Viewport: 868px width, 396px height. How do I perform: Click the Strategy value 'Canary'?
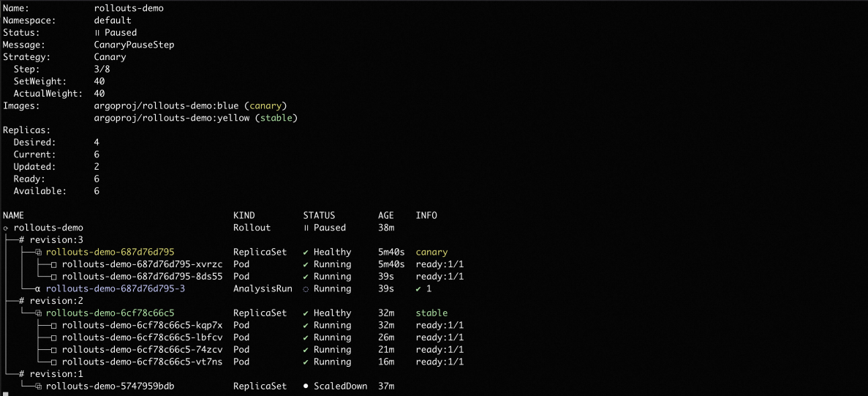pos(110,57)
